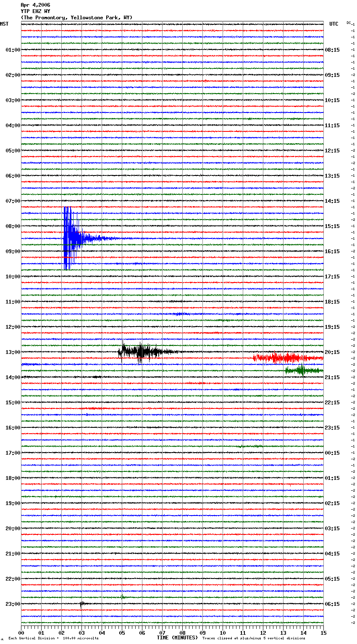This screenshot has width=357, height=644.
Task: Click the '01:00' MST time label
Action: (x=13, y=50)
